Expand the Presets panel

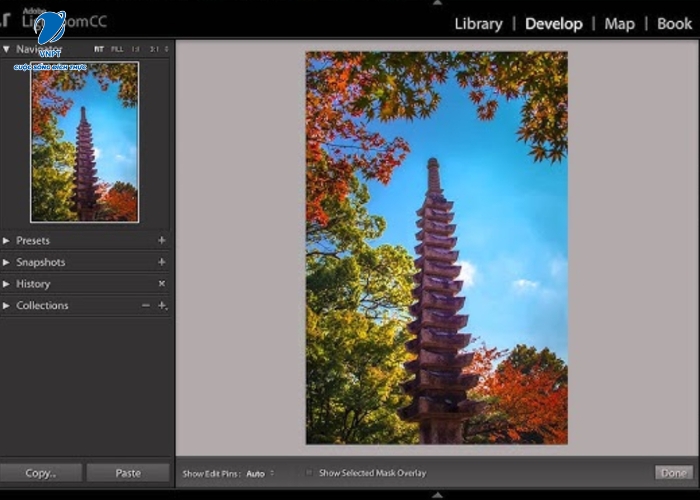pos(6,241)
